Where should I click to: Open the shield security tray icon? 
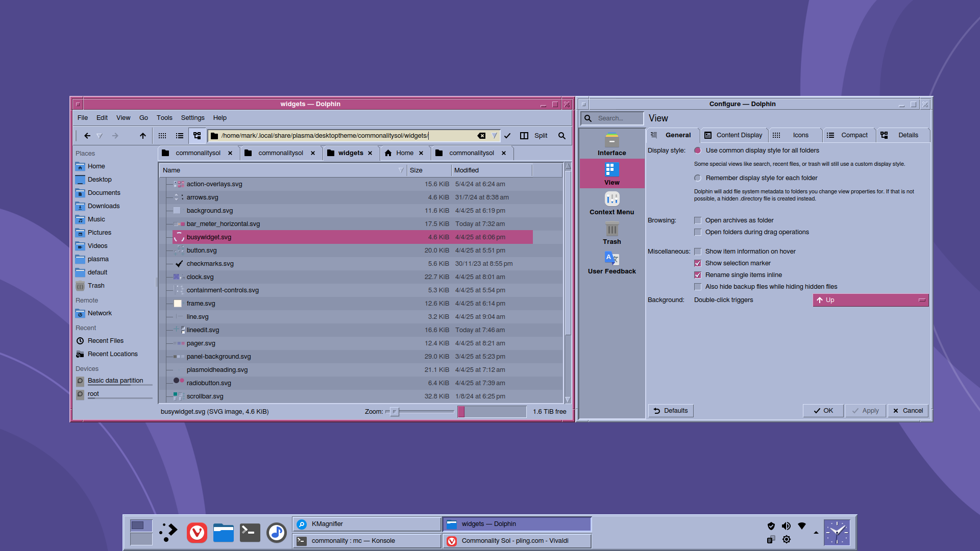pyautogui.click(x=771, y=526)
